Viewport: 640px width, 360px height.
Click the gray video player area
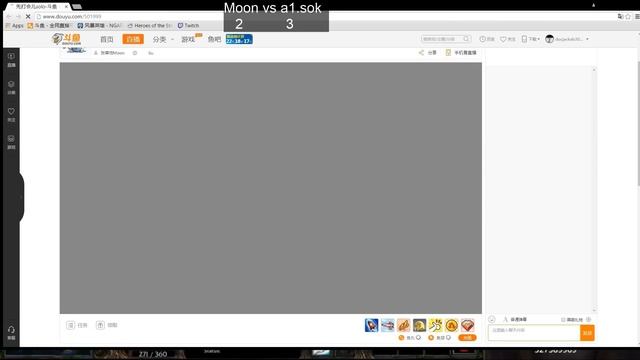click(x=271, y=188)
